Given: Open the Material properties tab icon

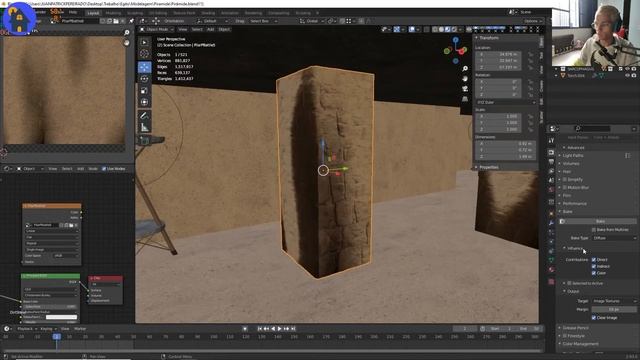Looking at the screenshot, I should point(551,270).
